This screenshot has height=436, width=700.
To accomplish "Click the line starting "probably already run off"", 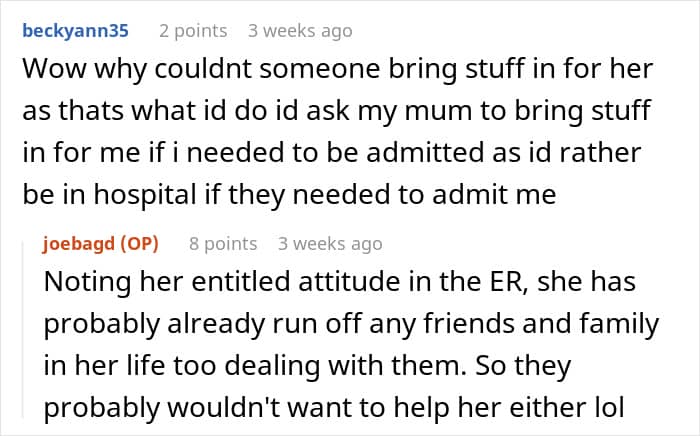I will 352,325.
